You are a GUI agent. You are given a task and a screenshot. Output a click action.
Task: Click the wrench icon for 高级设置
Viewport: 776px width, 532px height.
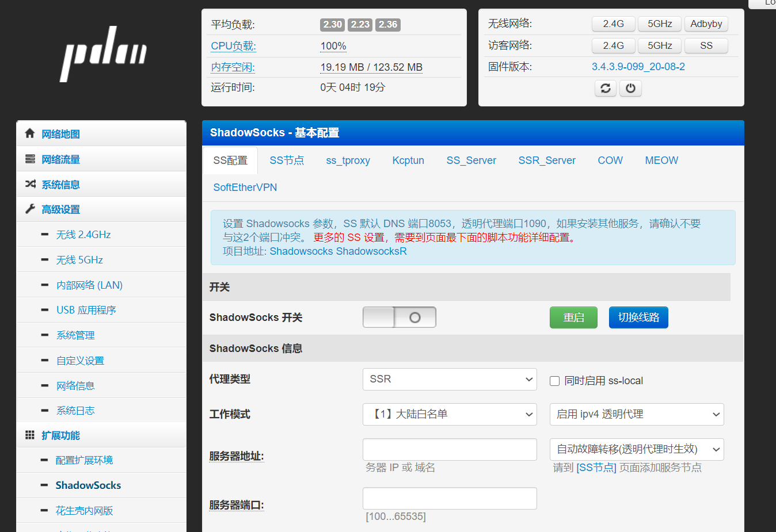(x=29, y=209)
